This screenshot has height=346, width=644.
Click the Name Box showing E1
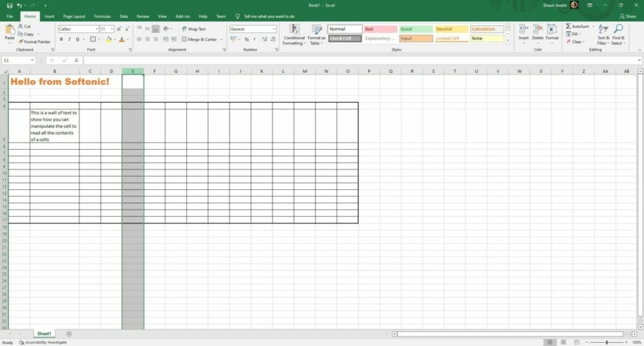(x=18, y=60)
